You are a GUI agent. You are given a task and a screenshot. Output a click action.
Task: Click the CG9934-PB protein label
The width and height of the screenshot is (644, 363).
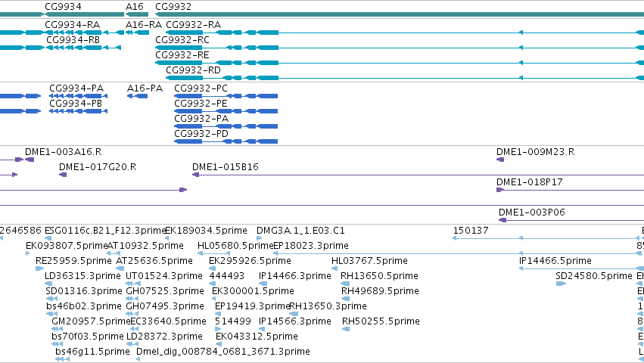[76, 104]
